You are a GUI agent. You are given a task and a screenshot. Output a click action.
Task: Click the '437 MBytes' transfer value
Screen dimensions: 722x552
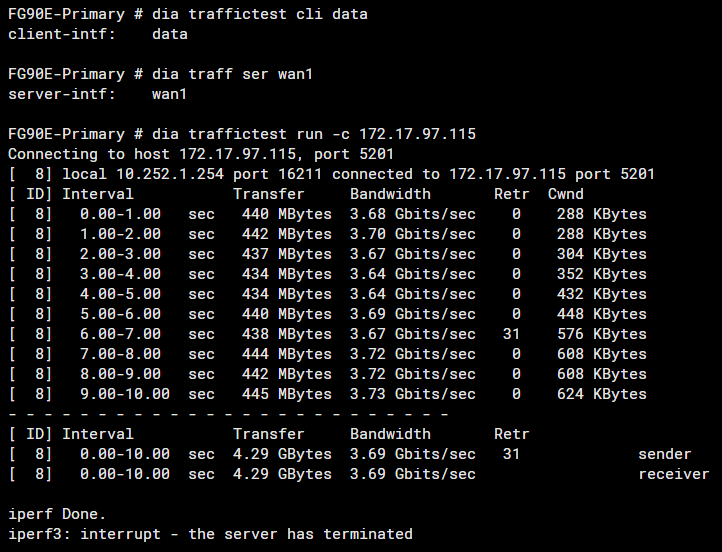pos(287,254)
